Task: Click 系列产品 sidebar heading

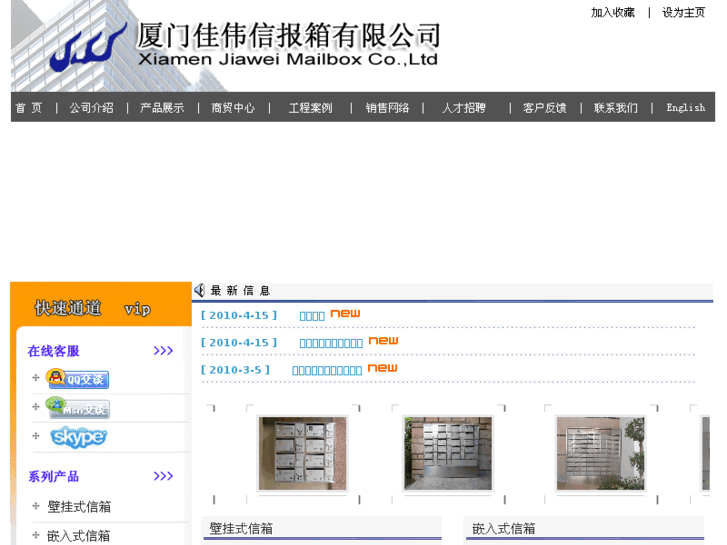Action: (x=53, y=476)
